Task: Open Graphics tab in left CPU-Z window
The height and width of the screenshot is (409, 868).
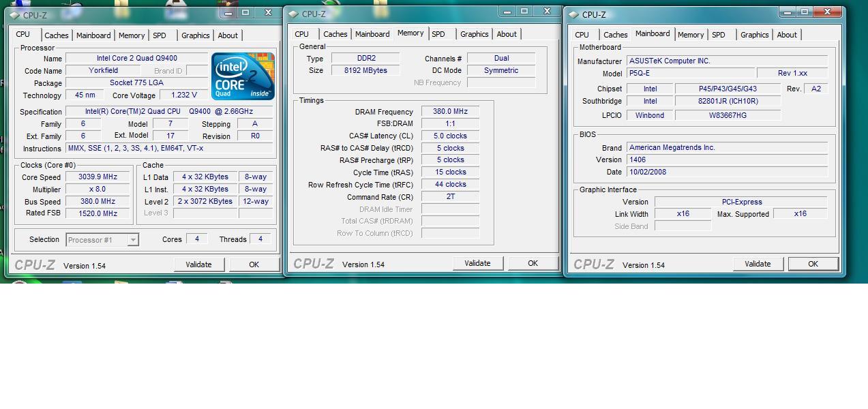Action: [196, 35]
